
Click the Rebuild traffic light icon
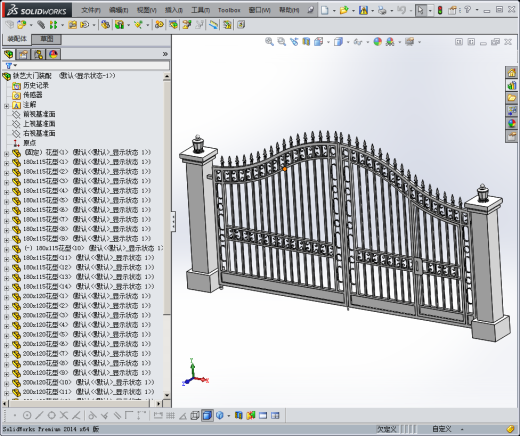[440, 10]
